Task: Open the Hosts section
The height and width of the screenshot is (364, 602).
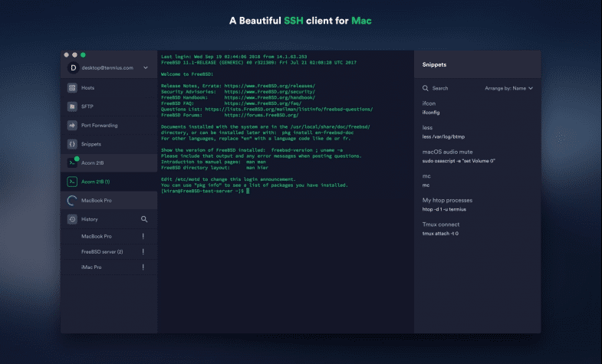Action: point(109,88)
